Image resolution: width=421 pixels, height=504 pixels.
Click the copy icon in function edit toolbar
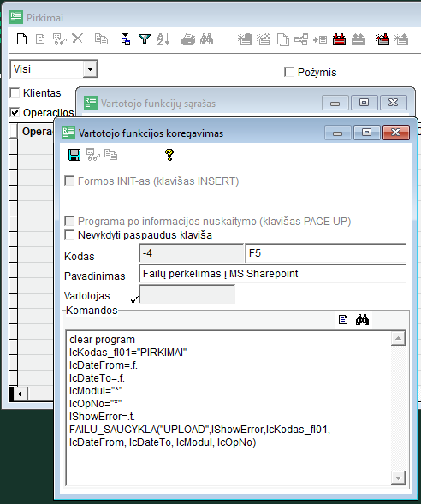pos(111,155)
